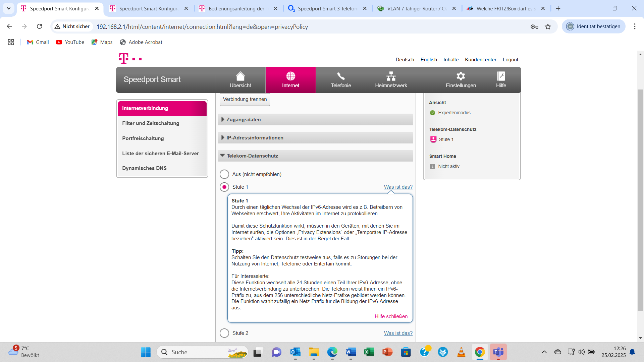This screenshot has width=644, height=362.
Task: Close the Bedienungsanleitung tab
Action: click(275, 8)
